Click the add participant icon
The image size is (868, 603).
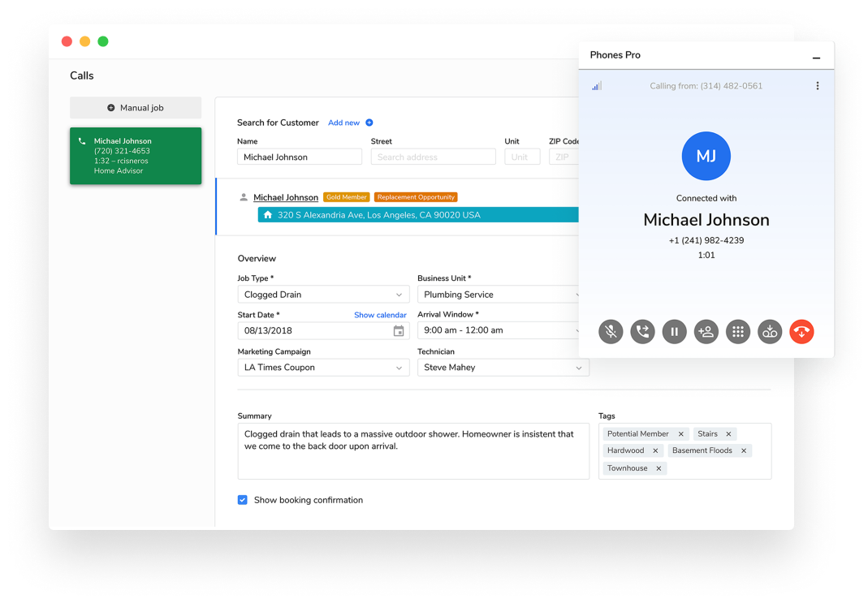tap(706, 332)
